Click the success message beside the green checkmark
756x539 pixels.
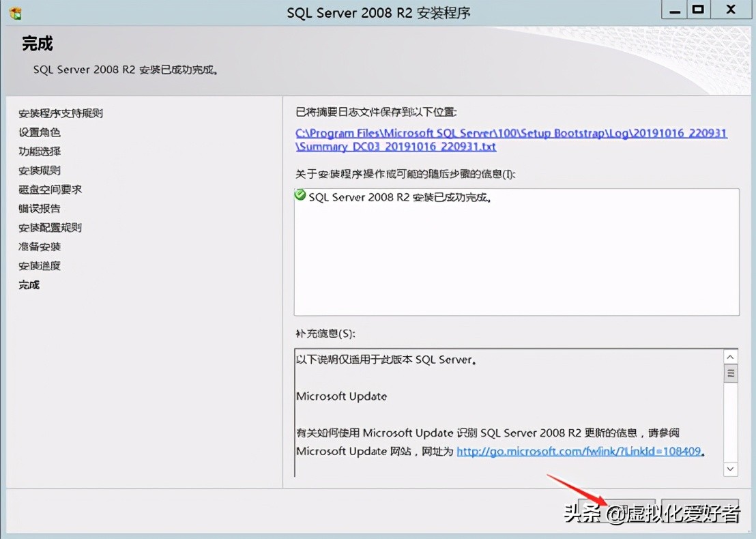tap(401, 197)
